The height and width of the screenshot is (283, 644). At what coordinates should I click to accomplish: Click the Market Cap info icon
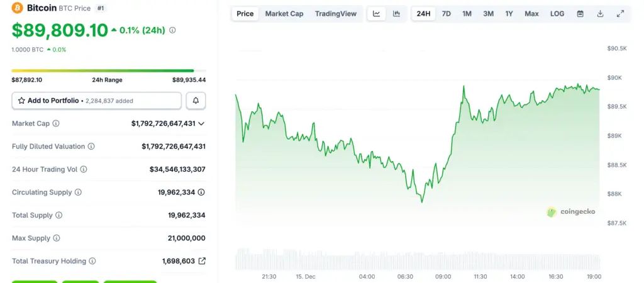tap(56, 124)
